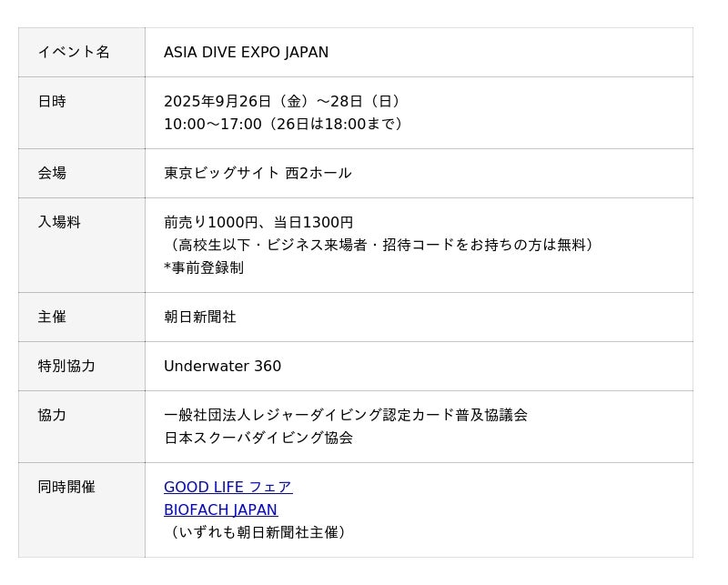Click the 10:00～17:00 opening hours text
728x585 pixels.
click(x=213, y=125)
